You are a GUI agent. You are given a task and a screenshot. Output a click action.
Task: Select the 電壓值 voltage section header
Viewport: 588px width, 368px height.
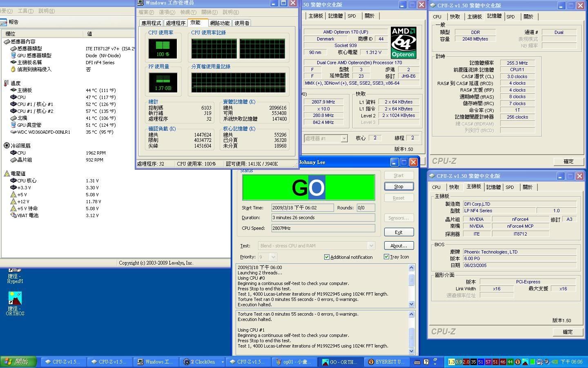point(15,173)
